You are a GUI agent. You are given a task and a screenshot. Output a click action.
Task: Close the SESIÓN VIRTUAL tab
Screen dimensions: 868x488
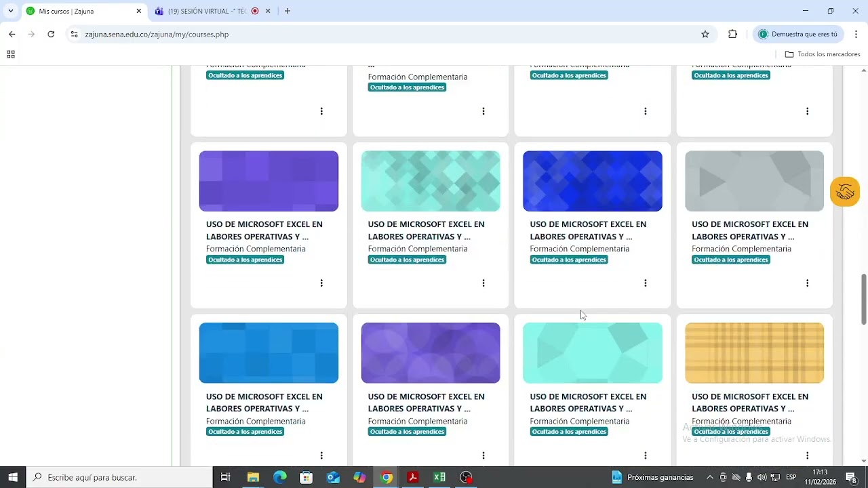268,11
